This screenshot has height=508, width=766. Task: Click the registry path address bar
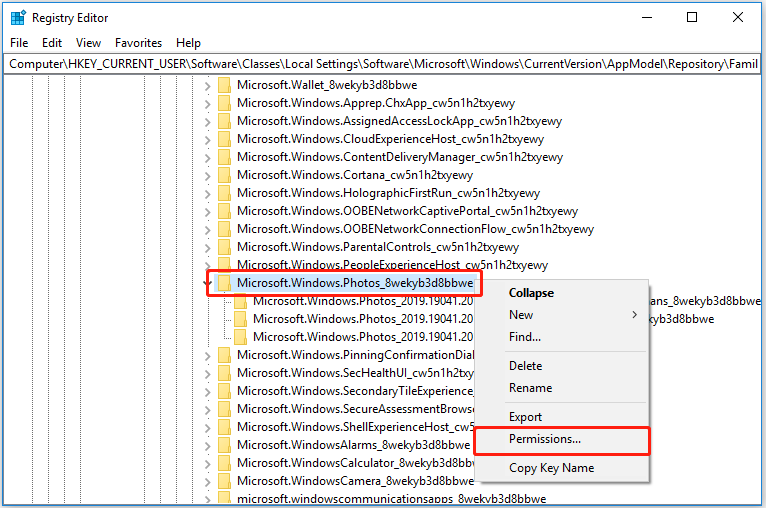383,64
